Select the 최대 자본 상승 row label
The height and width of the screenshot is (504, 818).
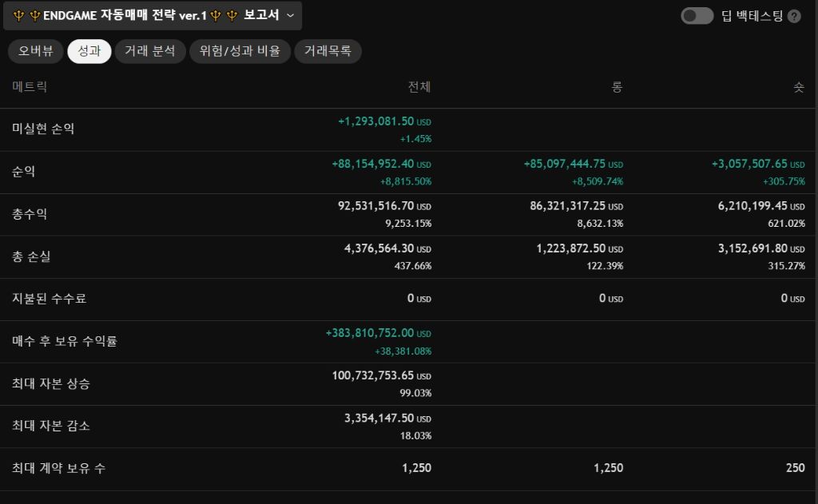pos(51,383)
